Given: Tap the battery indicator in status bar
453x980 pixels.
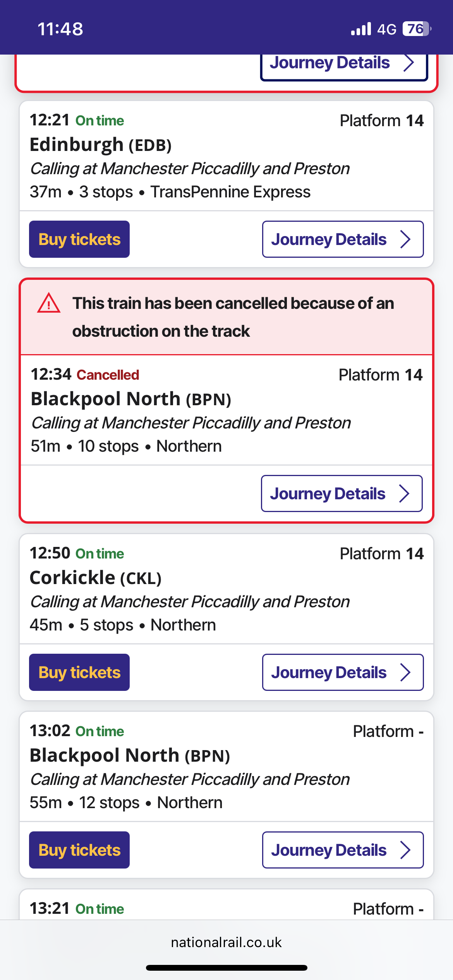Looking at the screenshot, I should pos(417,29).
